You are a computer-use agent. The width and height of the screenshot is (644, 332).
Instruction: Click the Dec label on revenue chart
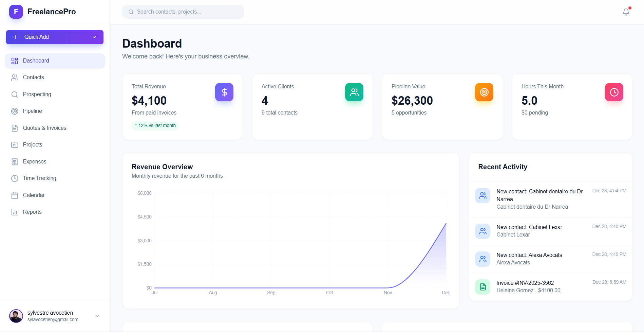[x=446, y=293]
